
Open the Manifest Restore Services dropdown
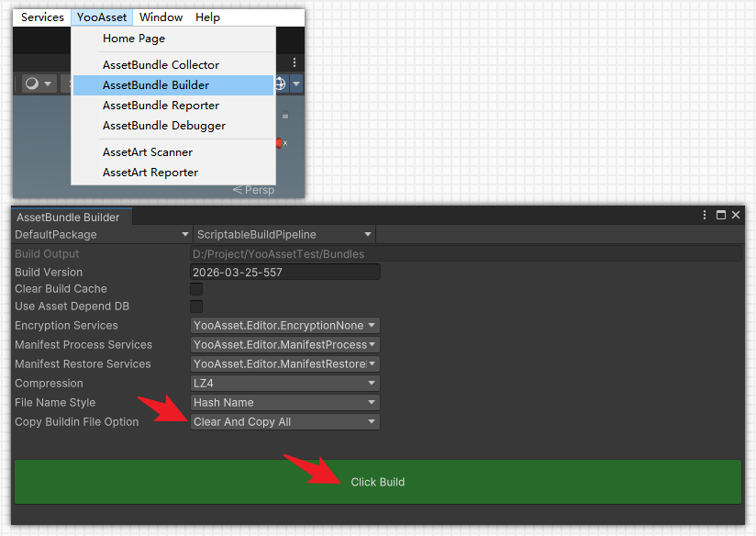285,364
